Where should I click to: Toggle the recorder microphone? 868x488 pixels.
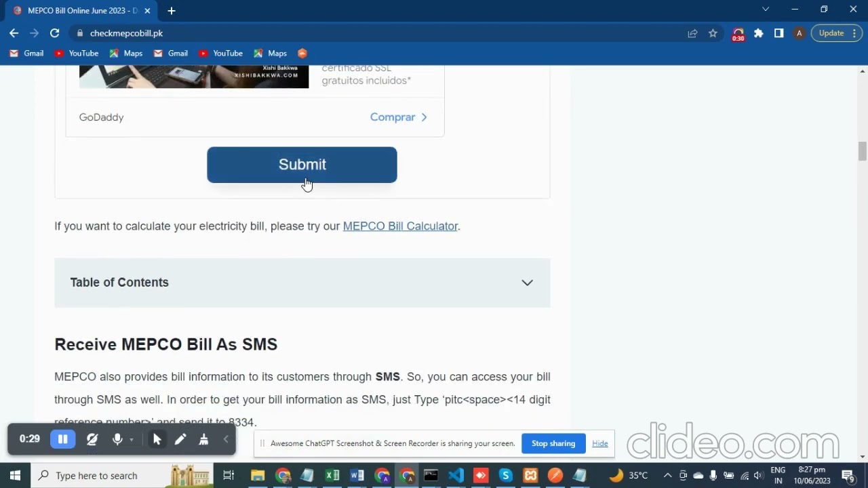117,439
